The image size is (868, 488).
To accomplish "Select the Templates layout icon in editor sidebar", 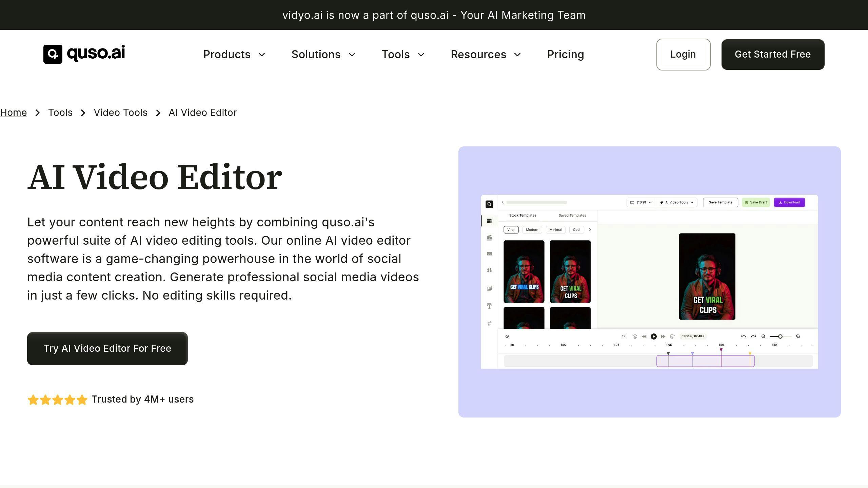I will tap(489, 221).
